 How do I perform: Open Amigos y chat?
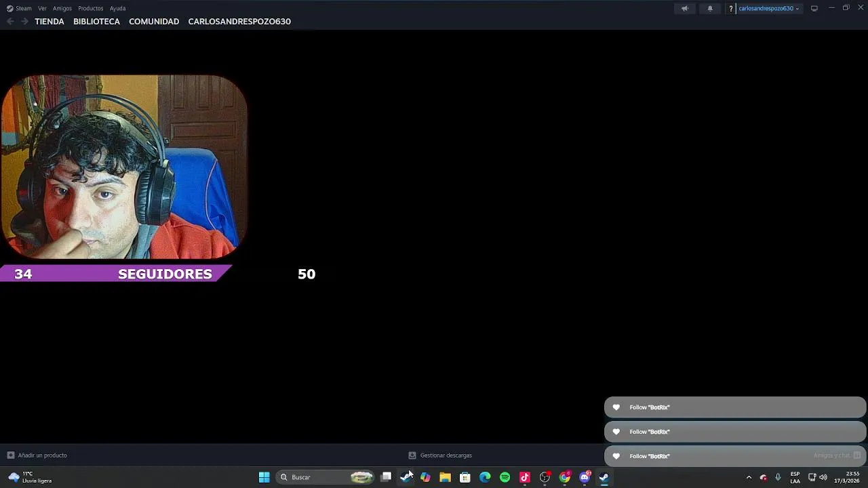[837, 455]
